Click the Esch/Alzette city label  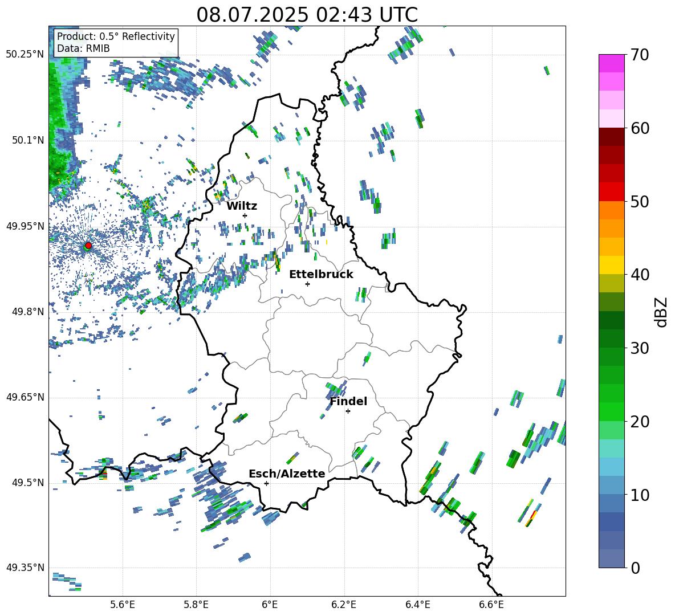pyautogui.click(x=287, y=474)
